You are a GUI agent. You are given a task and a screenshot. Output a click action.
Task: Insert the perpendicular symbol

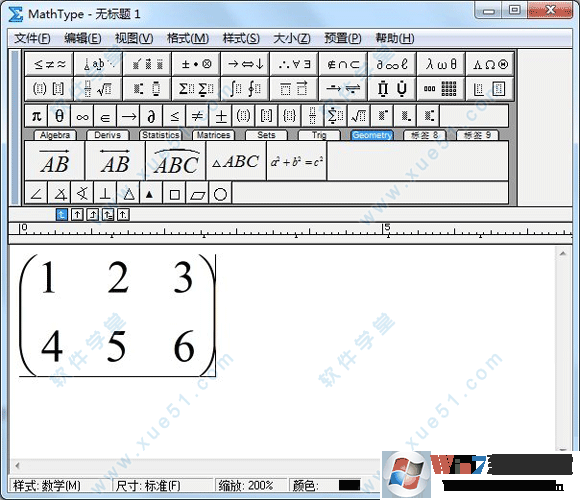click(x=105, y=193)
